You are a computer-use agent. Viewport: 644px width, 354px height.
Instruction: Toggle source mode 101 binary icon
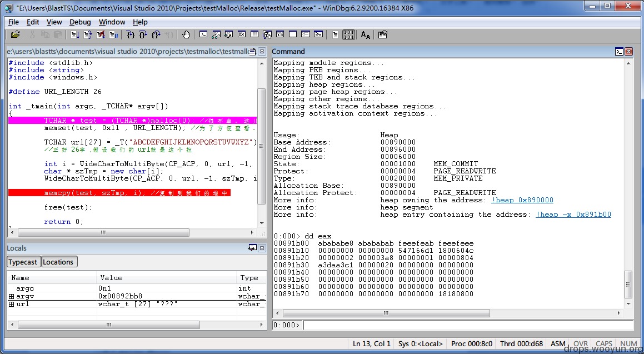349,35
